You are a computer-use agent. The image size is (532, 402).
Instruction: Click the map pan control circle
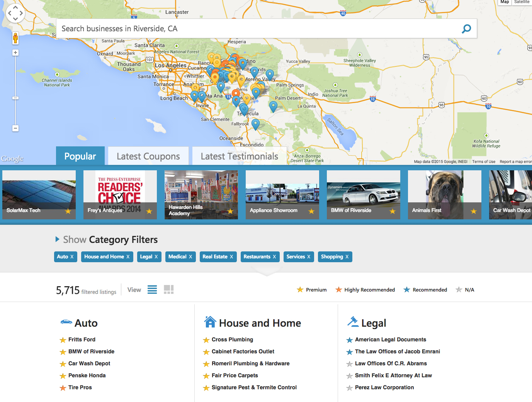pos(15,14)
